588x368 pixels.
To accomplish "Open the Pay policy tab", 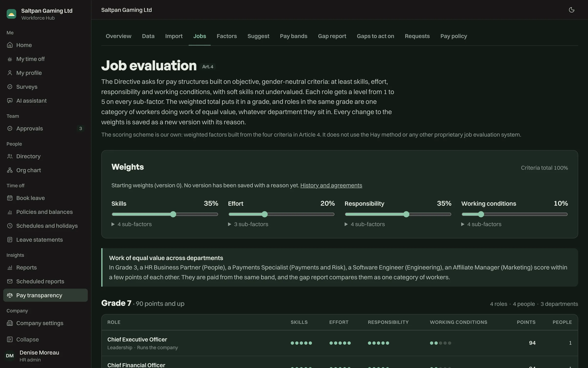I will tap(453, 36).
